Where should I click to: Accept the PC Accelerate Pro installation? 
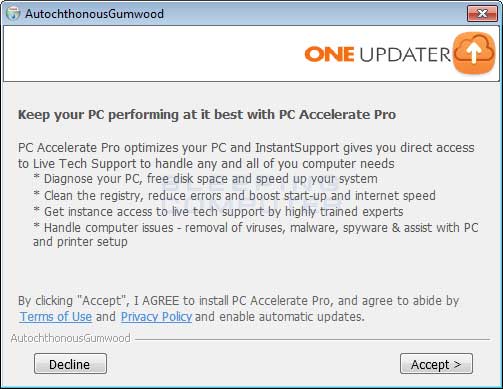coord(436,364)
